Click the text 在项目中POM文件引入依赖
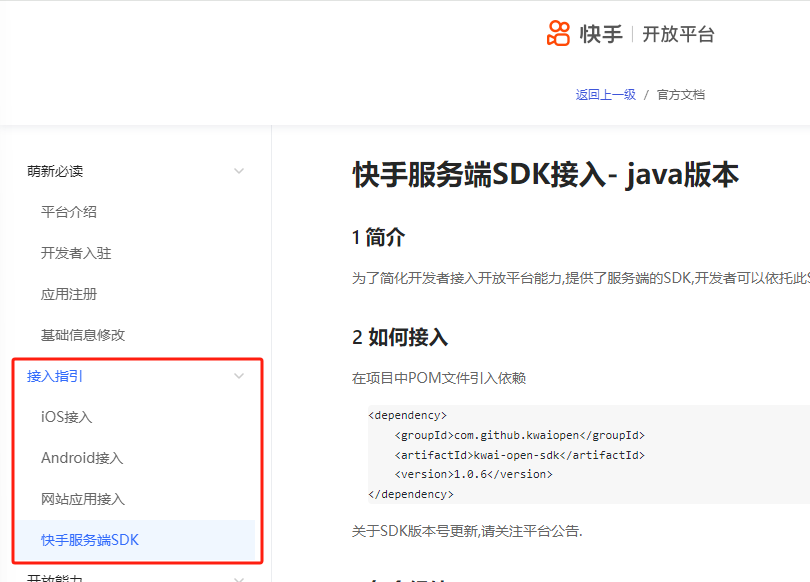 [439, 378]
